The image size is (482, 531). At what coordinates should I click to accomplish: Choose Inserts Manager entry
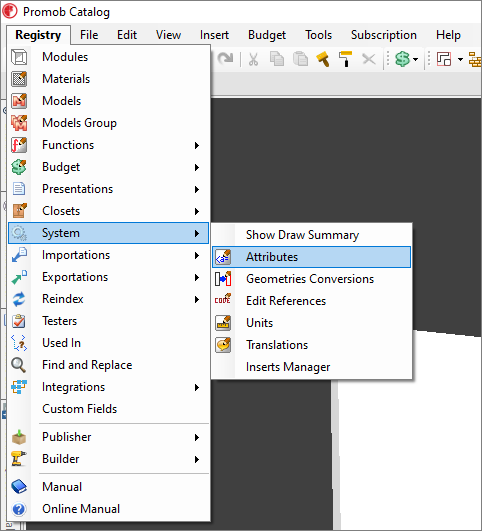click(311, 367)
